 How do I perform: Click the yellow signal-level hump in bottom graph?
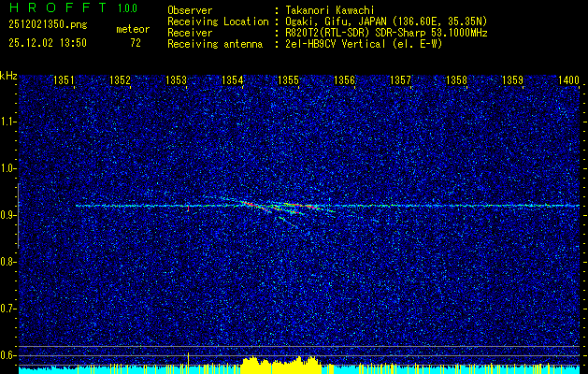pos(280,366)
